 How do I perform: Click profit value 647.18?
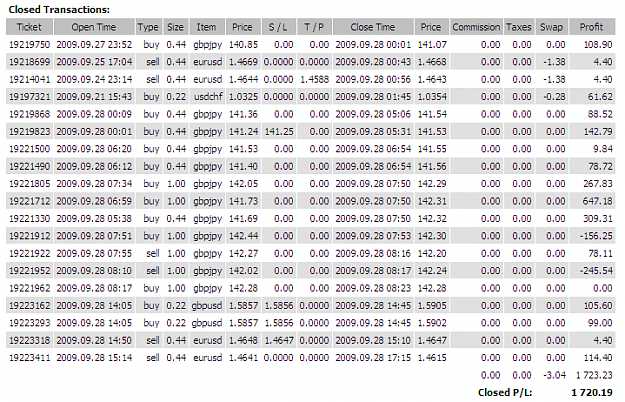(x=598, y=201)
